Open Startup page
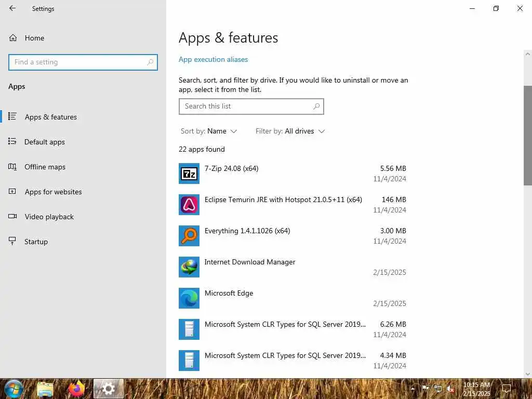Viewport: 532px width, 399px height. 36,242
